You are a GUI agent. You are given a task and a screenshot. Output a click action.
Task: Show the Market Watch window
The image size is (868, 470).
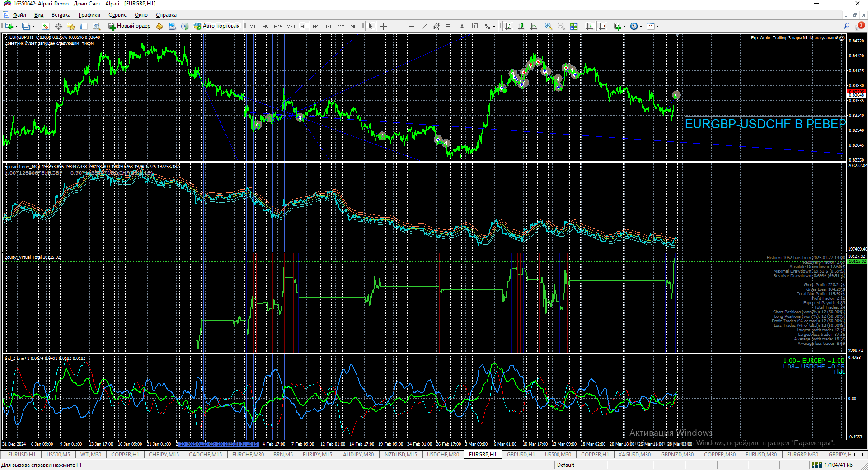click(x=46, y=26)
